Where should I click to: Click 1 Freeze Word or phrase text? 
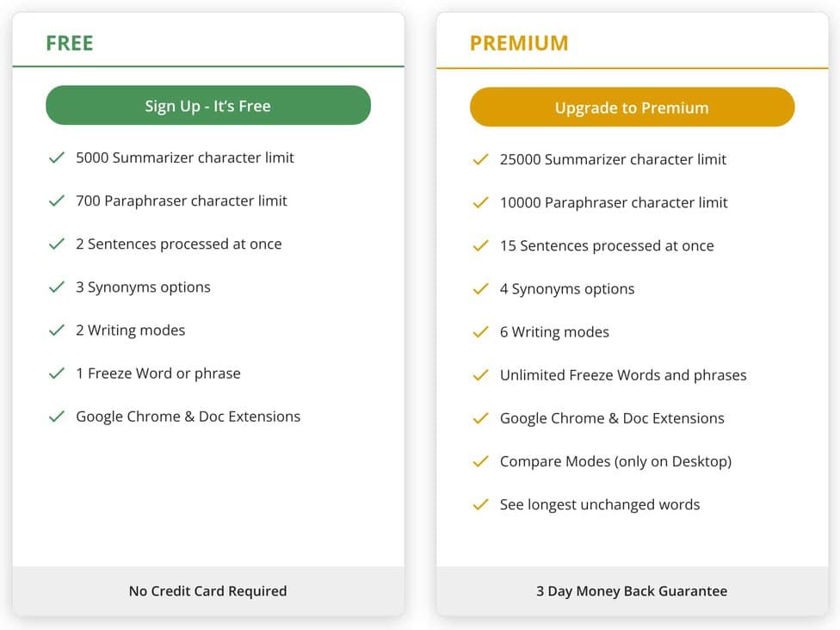click(x=157, y=374)
